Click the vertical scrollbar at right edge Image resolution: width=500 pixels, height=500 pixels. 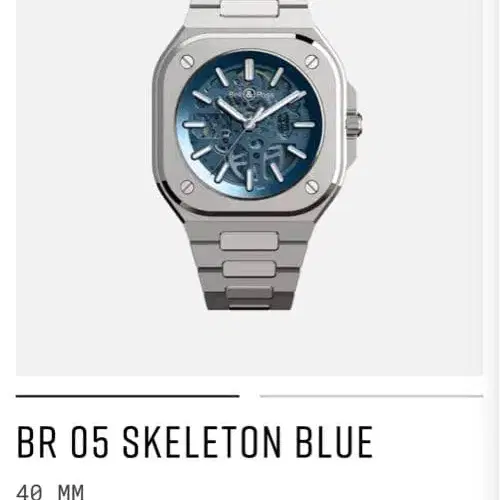pyautogui.click(x=494, y=250)
